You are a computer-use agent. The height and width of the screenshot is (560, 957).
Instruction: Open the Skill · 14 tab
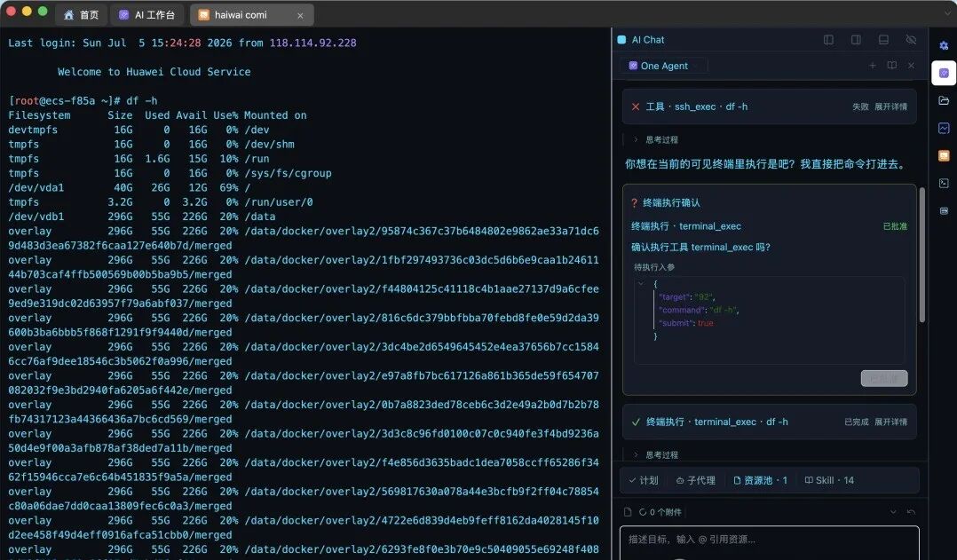(x=829, y=481)
